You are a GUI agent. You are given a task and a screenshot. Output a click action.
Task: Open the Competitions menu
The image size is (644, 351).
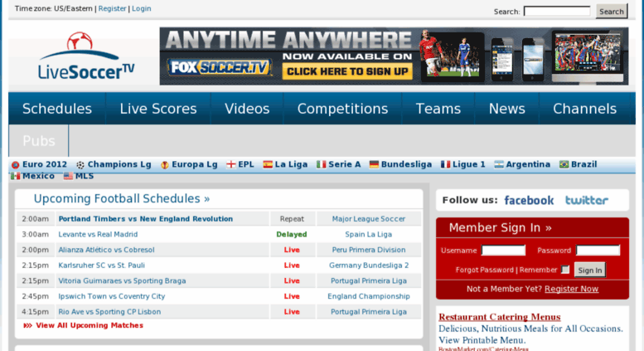click(342, 109)
